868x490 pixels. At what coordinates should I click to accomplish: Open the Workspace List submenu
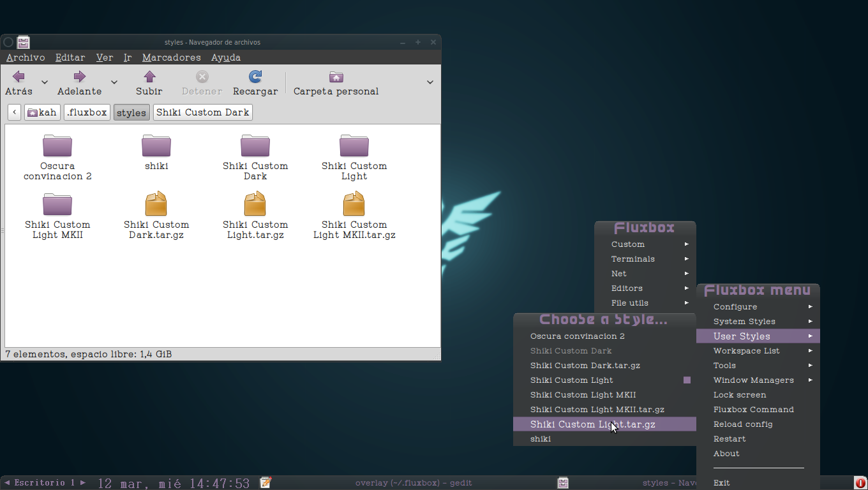[758, 351]
